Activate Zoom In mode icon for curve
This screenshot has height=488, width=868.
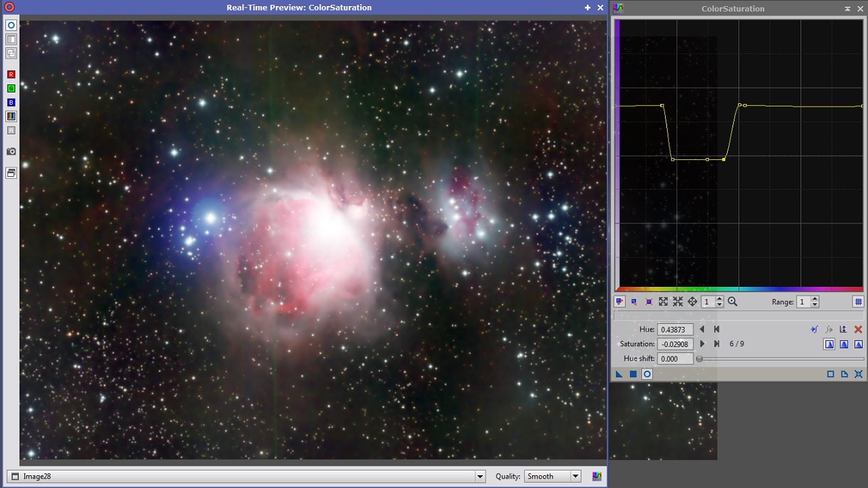pyautogui.click(x=663, y=302)
